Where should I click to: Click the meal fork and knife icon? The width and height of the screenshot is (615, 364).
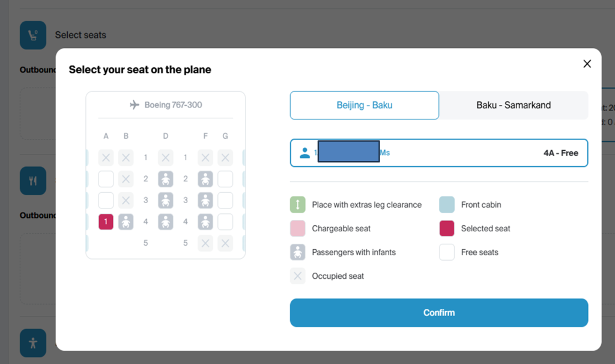[33, 181]
